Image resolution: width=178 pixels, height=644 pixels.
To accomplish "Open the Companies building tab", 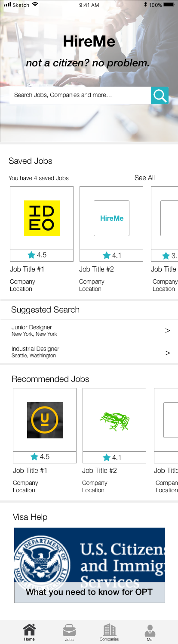I will 109,632.
